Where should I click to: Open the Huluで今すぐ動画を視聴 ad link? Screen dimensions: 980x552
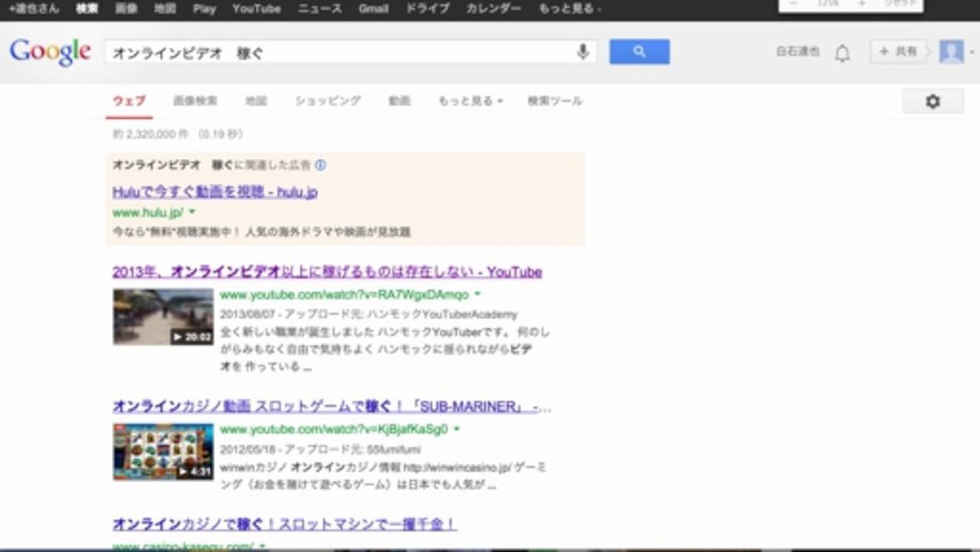(215, 192)
